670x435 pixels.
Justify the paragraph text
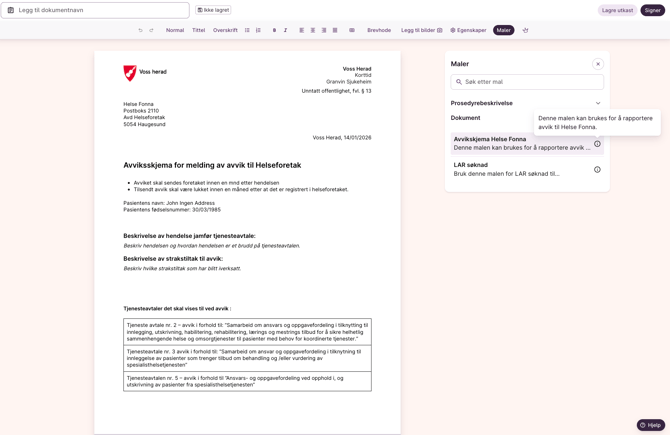(335, 30)
